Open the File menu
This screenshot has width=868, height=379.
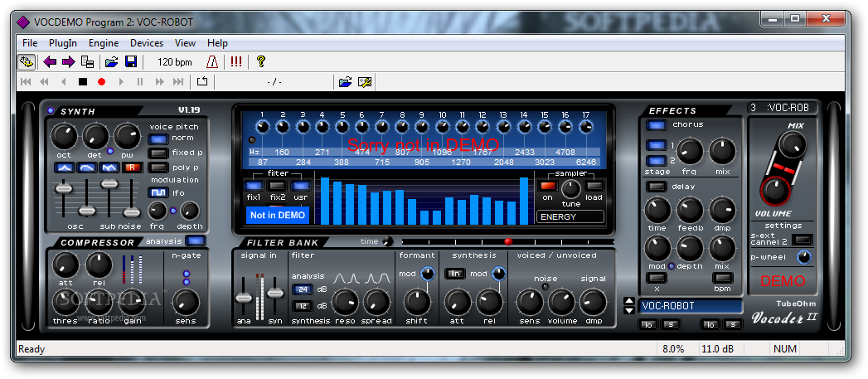[x=30, y=42]
